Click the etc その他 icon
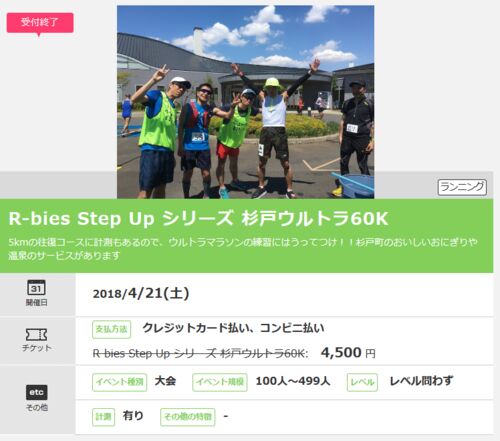The image size is (500, 441). tap(37, 392)
